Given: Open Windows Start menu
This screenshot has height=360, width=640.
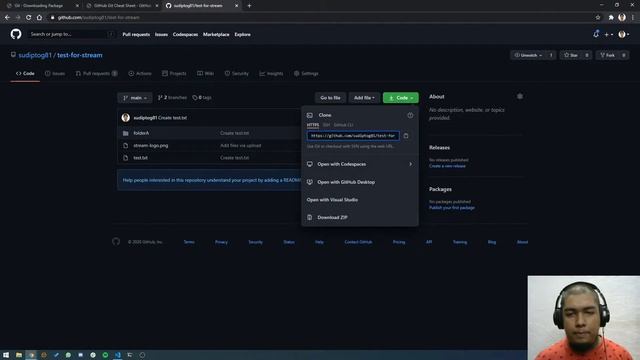Looking at the screenshot, I should coord(6,355).
